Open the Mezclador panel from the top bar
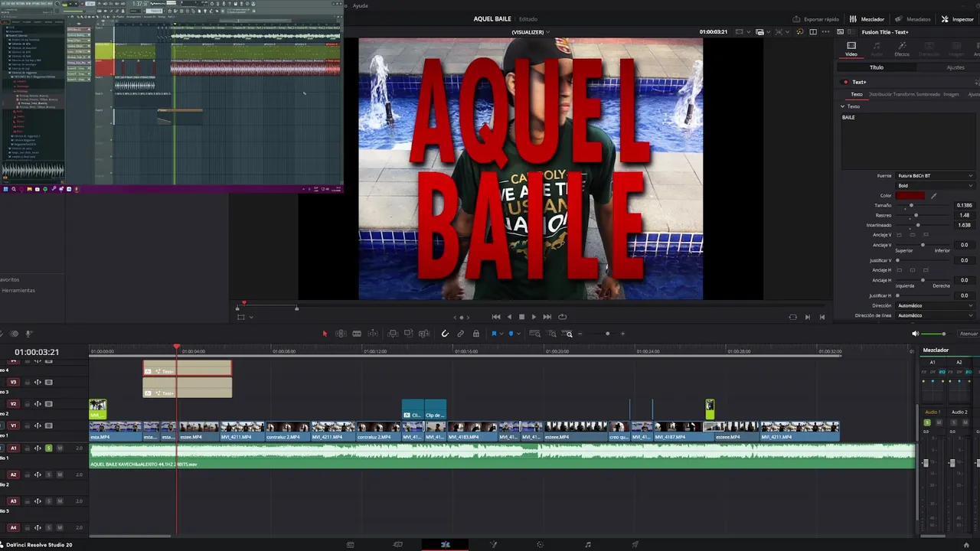This screenshot has width=980, height=551. [867, 19]
